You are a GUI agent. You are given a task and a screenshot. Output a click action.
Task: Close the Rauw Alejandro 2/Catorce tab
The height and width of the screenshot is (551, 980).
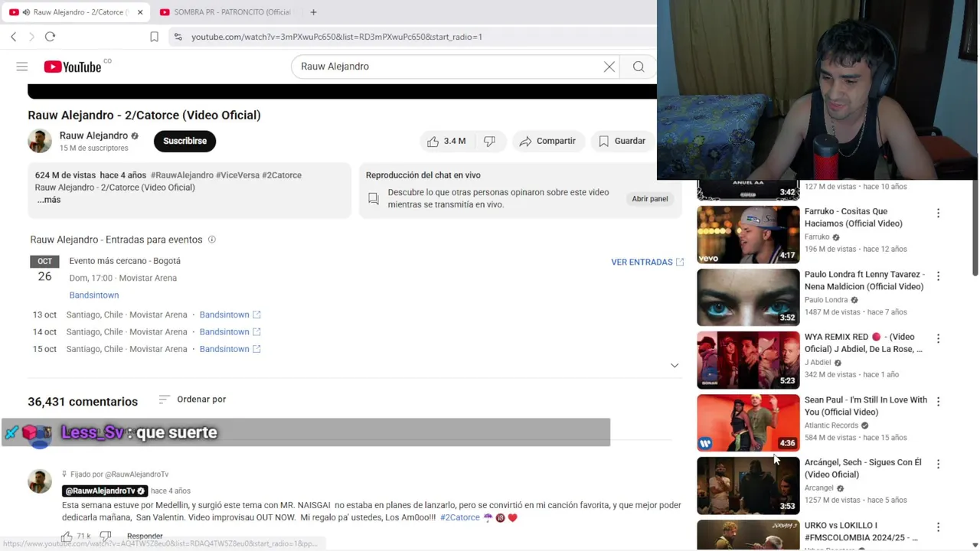click(140, 12)
